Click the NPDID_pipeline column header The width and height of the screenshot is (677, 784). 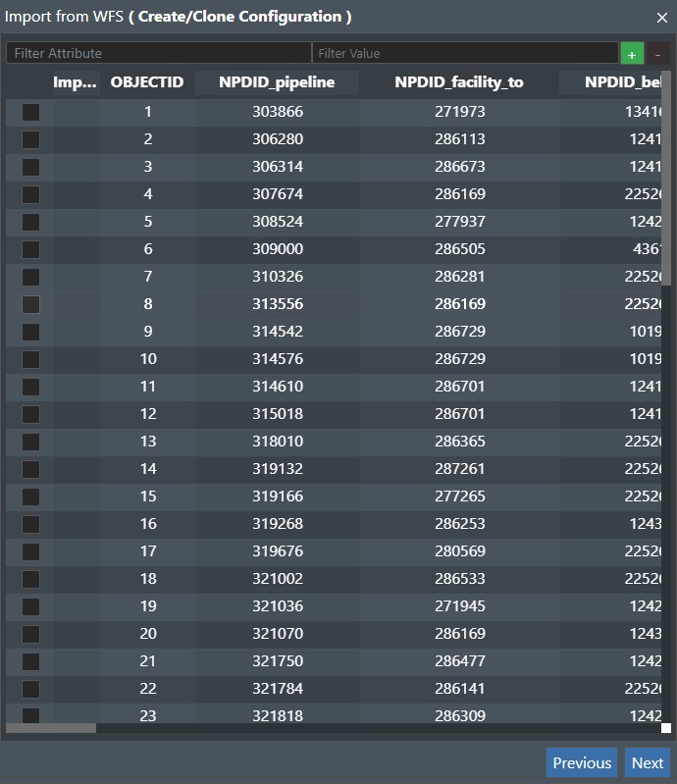[x=277, y=82]
